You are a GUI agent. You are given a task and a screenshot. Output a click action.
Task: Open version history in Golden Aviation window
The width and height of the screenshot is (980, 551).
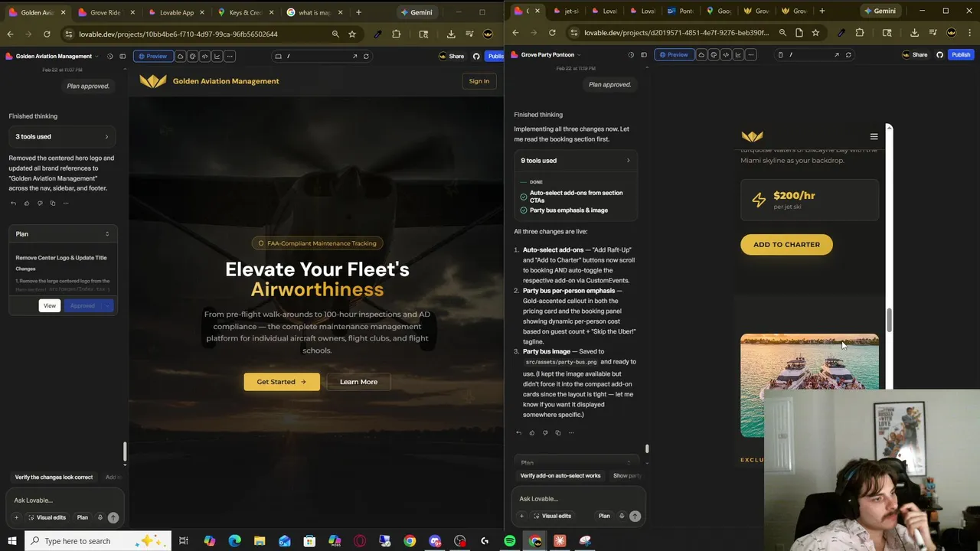(x=109, y=56)
